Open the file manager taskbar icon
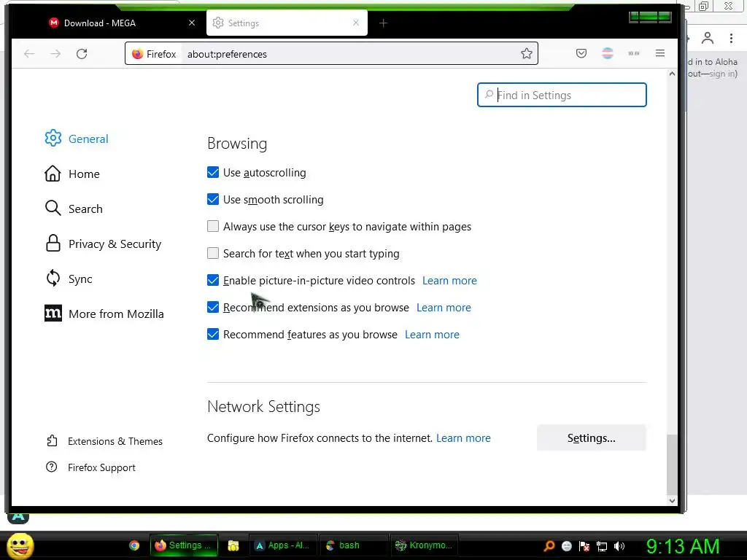Screen dimensions: 747x560 point(233,545)
